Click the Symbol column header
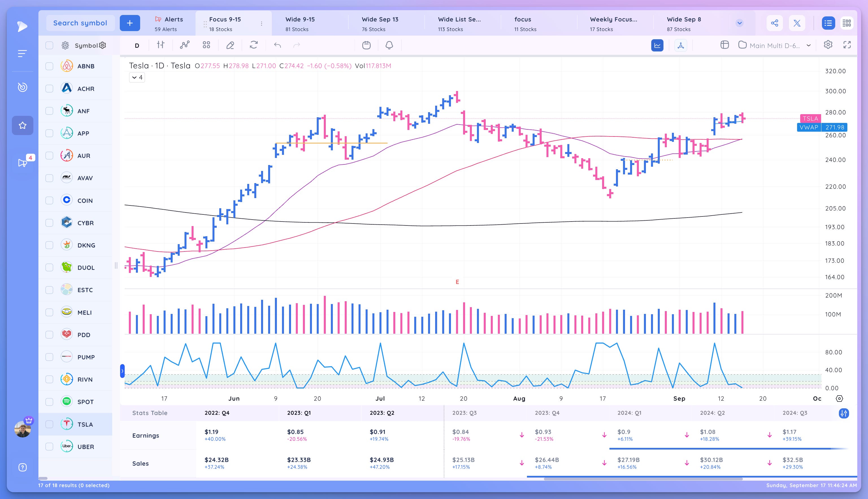This screenshot has height=499, width=868. [86, 45]
